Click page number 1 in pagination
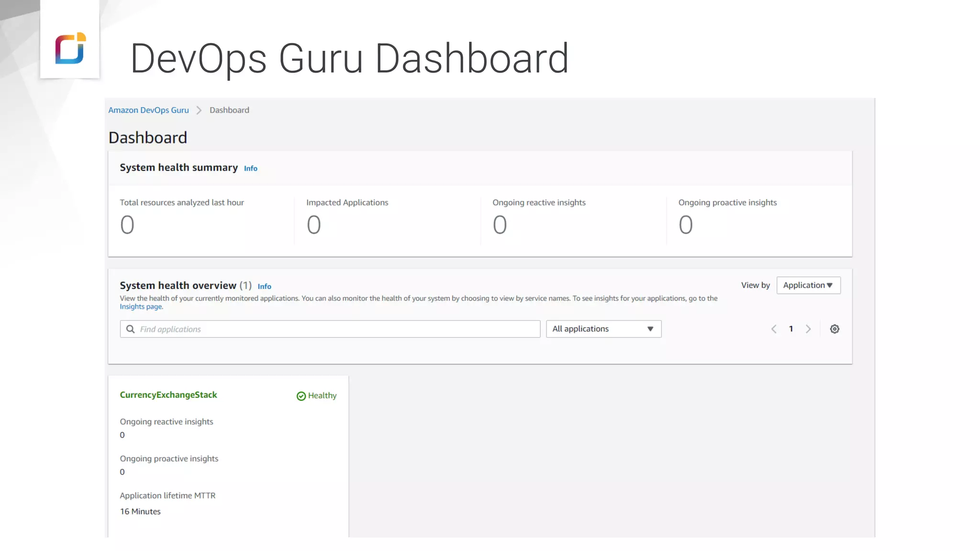The width and height of the screenshot is (980, 551). click(791, 329)
